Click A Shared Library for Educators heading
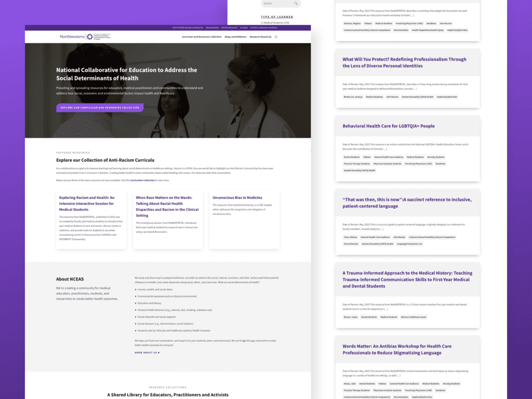Viewport: 532px width, 399px height. pyautogui.click(x=168, y=395)
